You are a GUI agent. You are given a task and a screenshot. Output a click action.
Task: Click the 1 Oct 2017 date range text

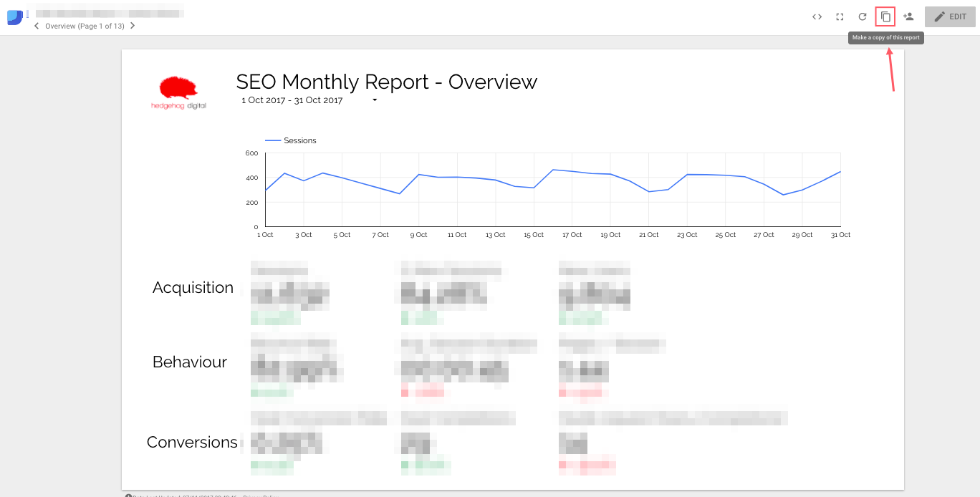pyautogui.click(x=292, y=100)
